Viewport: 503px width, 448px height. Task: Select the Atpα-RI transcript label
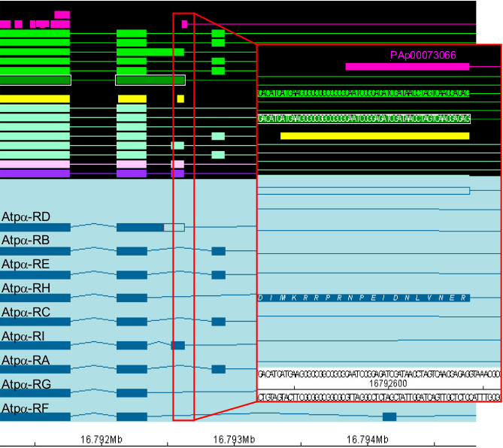(23, 337)
